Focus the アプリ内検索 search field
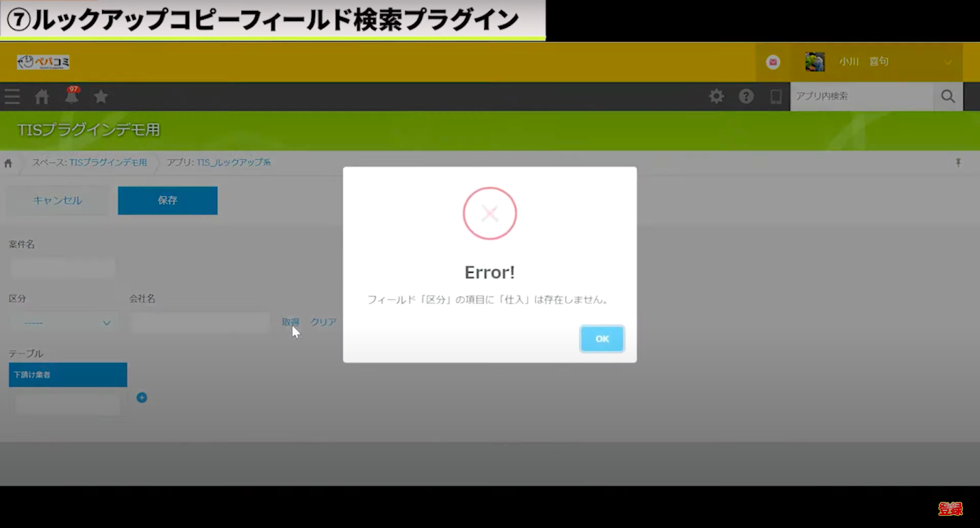The height and width of the screenshot is (528, 980). click(x=861, y=97)
